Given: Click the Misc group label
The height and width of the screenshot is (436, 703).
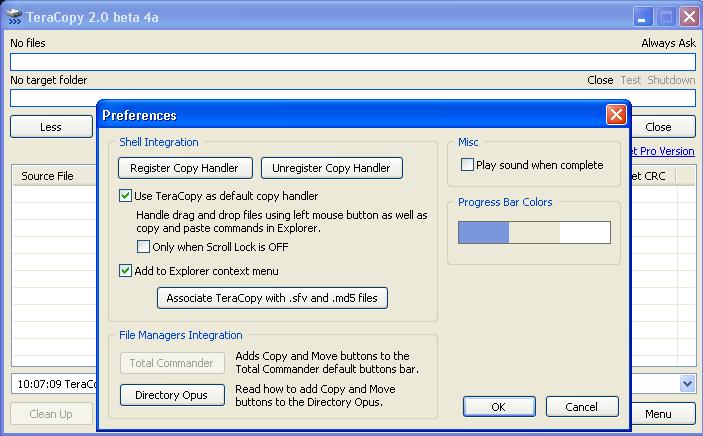Looking at the screenshot, I should point(468,142).
